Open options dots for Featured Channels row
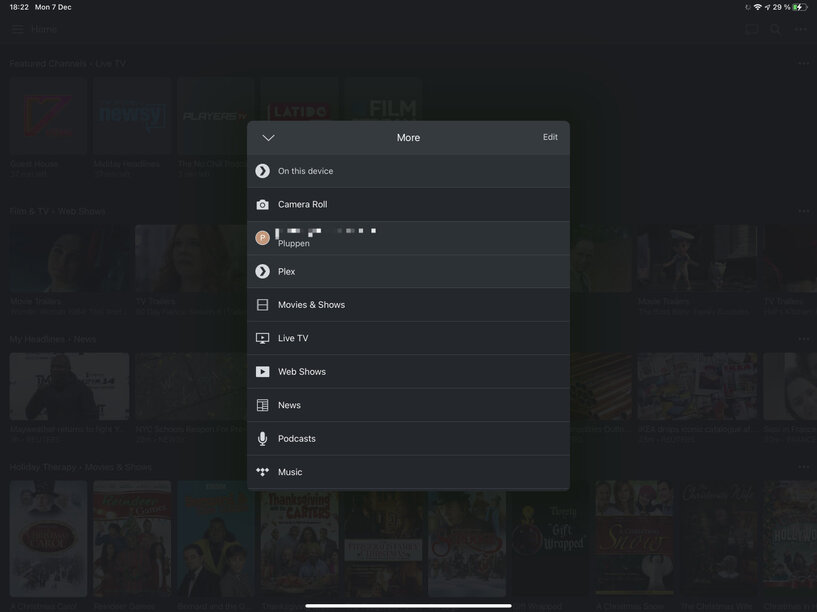 803,64
